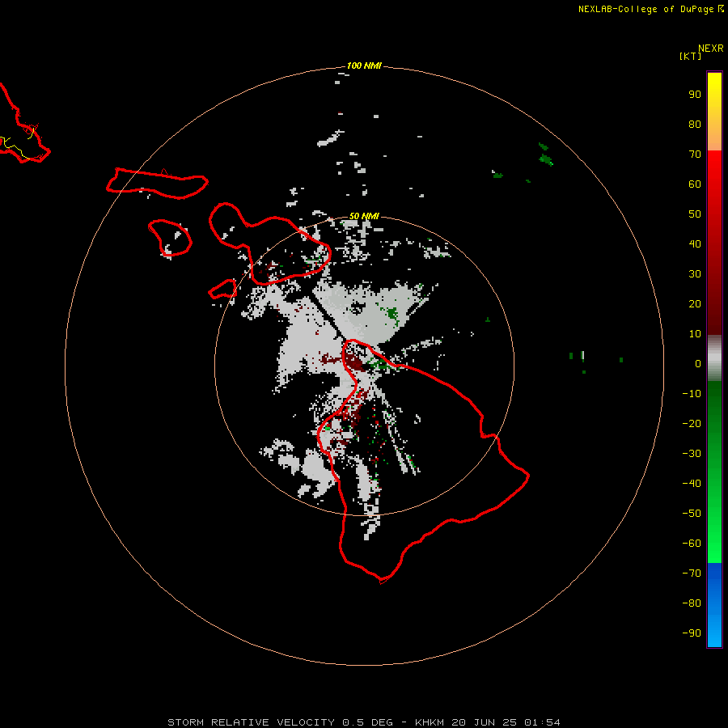Click the -70 value on velocity scale

click(692, 574)
